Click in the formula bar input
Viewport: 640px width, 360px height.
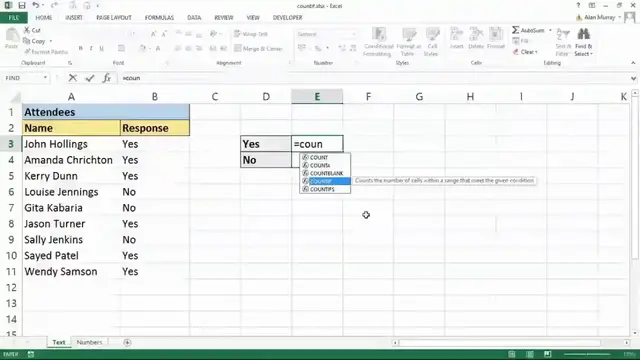(373, 78)
